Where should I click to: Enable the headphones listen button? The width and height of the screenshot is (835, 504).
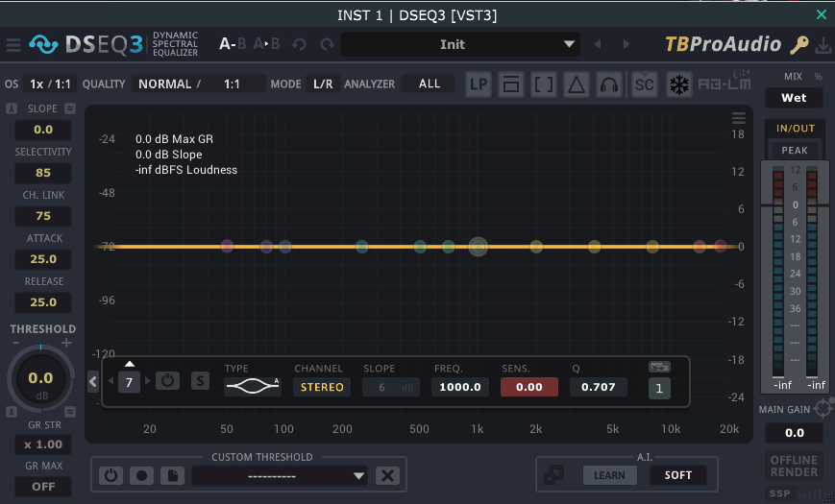pyautogui.click(x=608, y=84)
